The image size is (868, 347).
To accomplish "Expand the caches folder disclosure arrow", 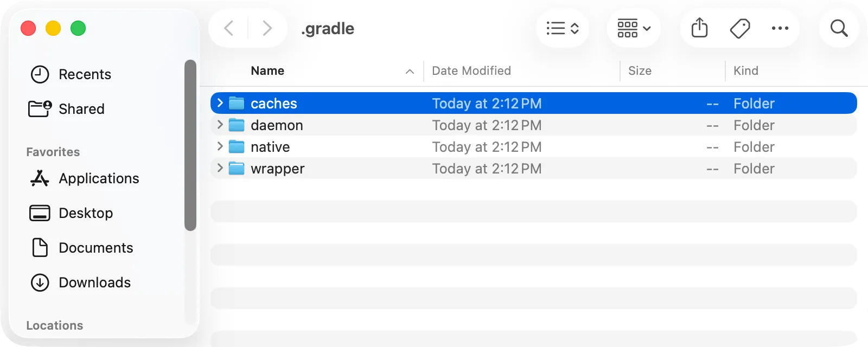I will coord(220,103).
